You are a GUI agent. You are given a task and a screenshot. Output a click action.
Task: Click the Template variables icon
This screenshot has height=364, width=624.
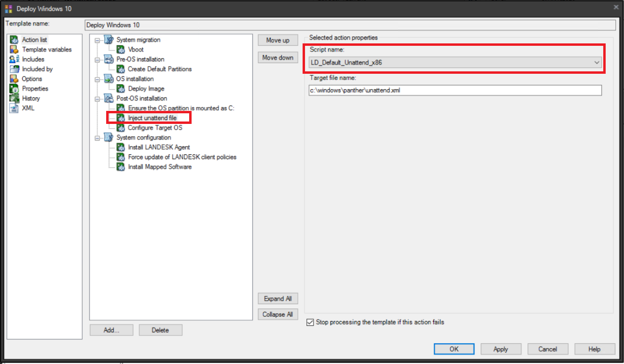coord(14,50)
